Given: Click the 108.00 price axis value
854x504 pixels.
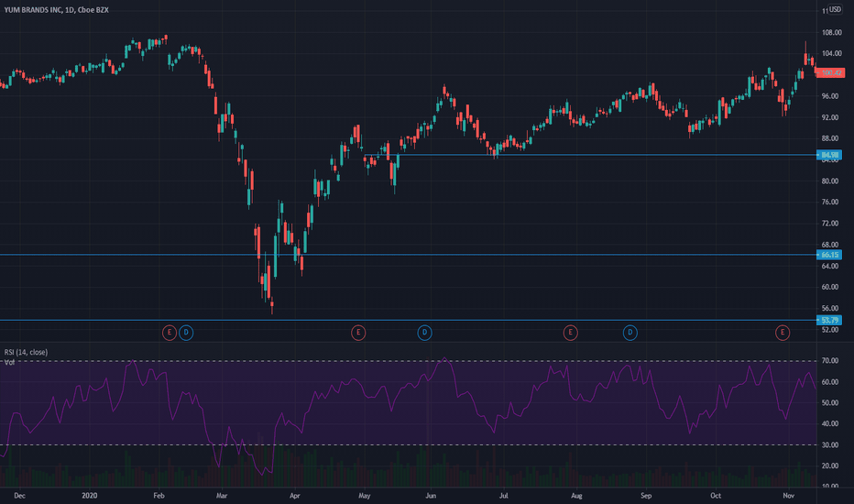Looking at the screenshot, I should [831, 33].
